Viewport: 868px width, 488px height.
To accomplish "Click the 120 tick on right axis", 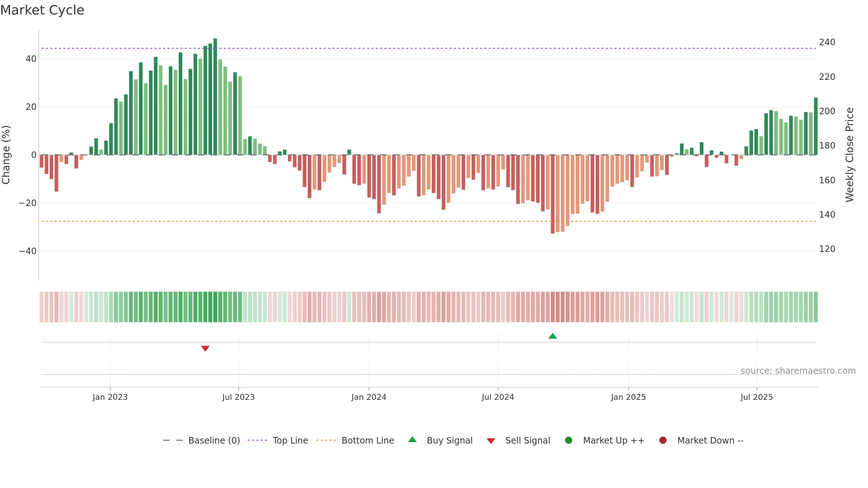I will pyautogui.click(x=827, y=249).
